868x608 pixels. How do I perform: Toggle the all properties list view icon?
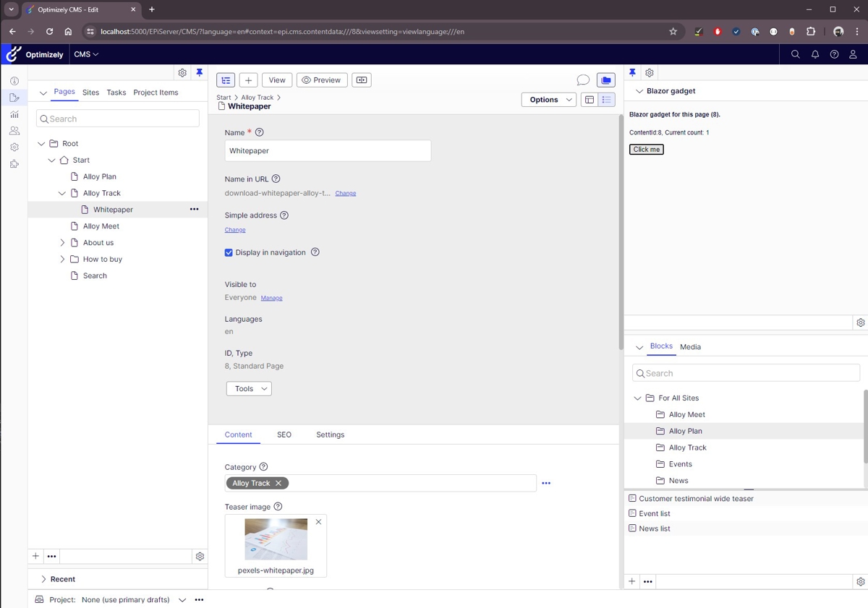606,99
